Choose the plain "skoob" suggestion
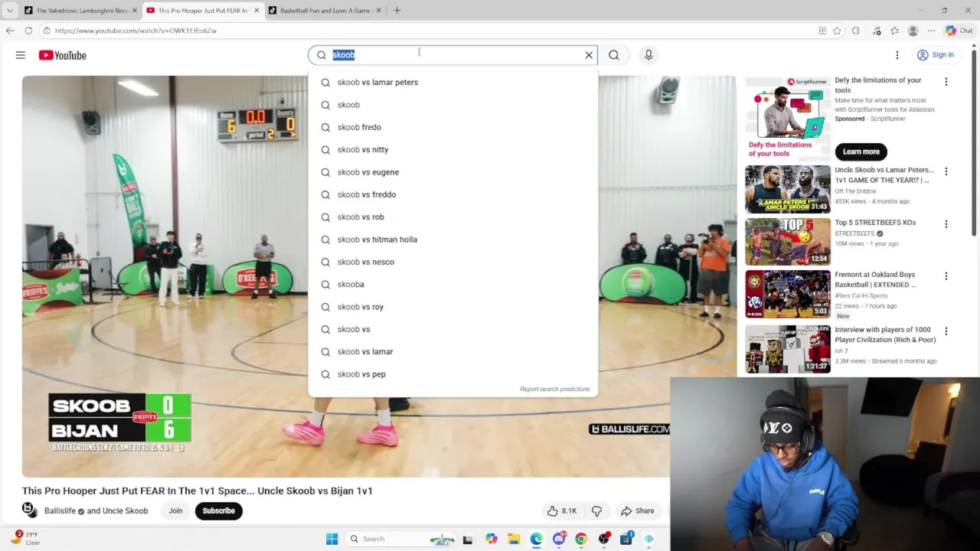Screen dimensions: 980x551 pos(453,105)
